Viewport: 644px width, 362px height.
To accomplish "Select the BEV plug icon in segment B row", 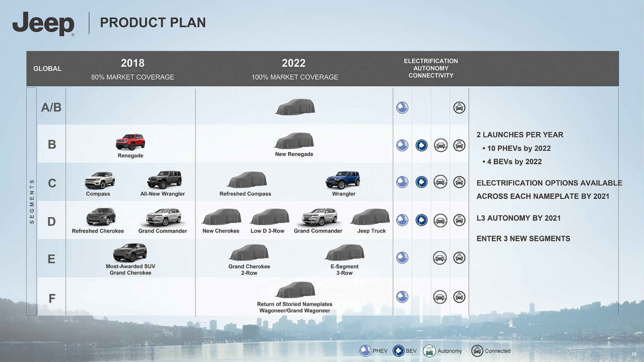I will tap(421, 145).
